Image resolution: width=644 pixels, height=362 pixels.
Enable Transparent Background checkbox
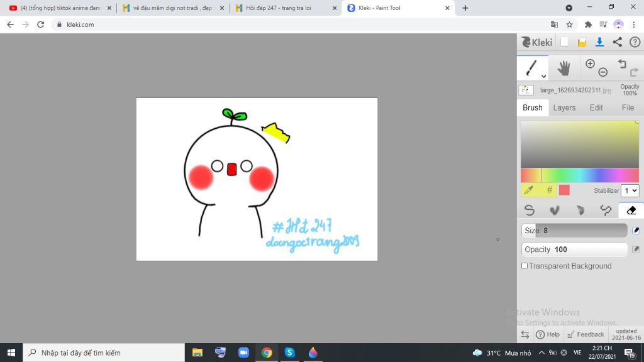pos(525,266)
